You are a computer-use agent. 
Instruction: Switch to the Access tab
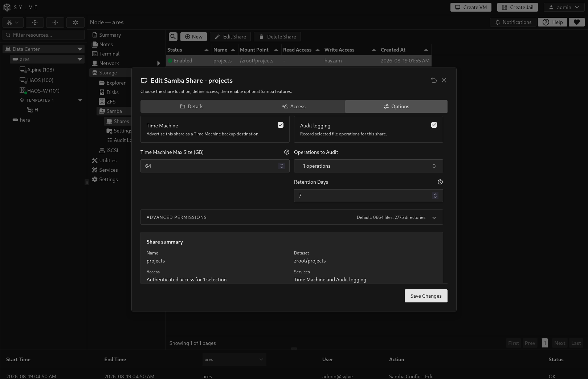294,106
